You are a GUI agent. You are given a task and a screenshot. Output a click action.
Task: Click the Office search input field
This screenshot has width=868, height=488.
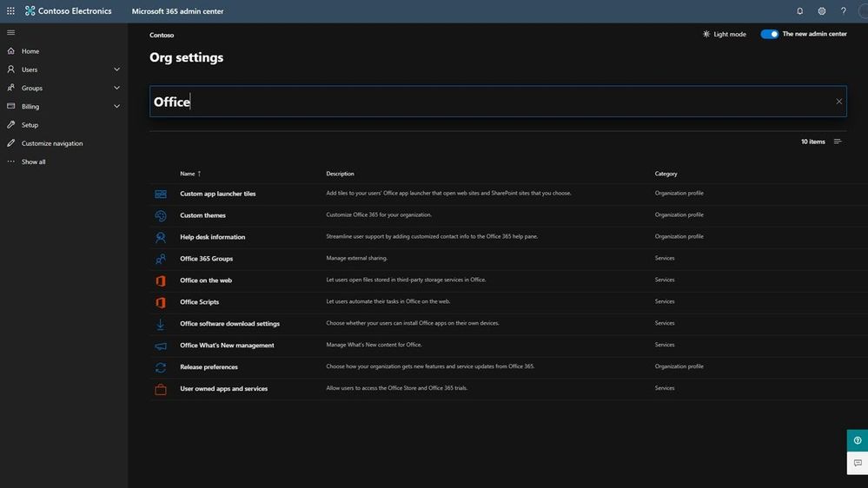click(x=487, y=102)
